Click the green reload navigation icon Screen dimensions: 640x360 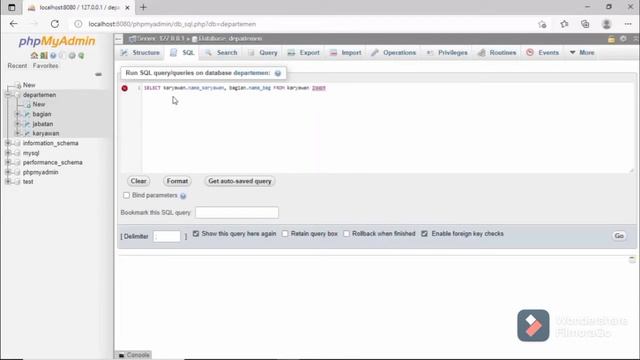(81, 56)
